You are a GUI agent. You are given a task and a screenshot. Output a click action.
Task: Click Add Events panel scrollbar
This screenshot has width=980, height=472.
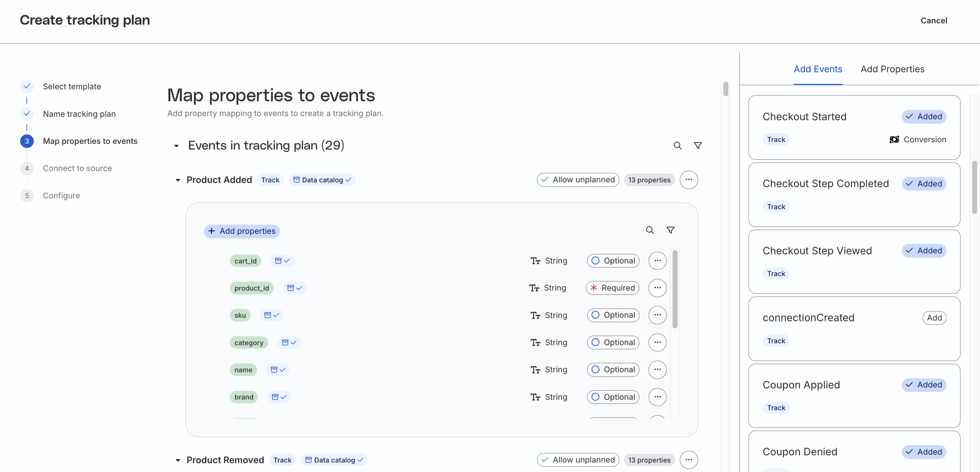pos(974,187)
